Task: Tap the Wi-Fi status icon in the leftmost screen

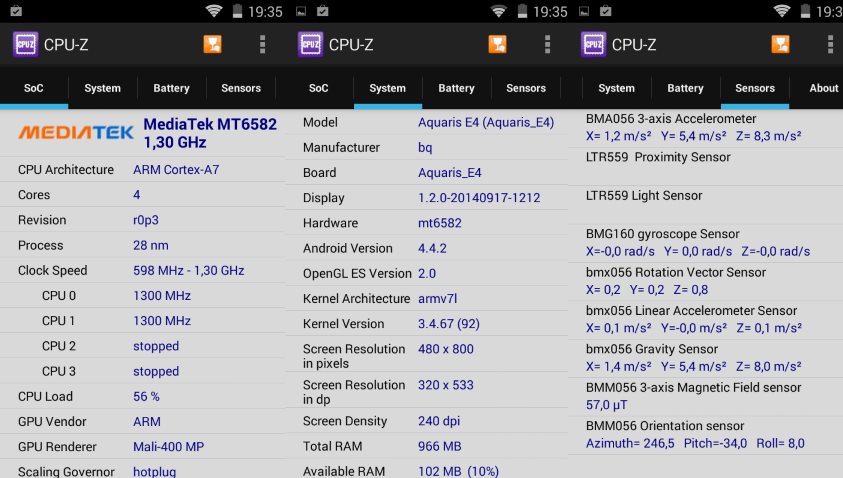Action: tap(213, 11)
